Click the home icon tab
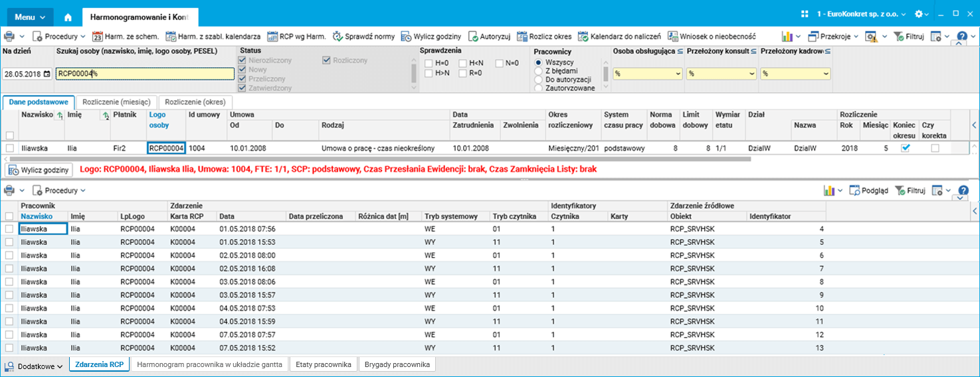The height and width of the screenshot is (377, 980). point(68,17)
